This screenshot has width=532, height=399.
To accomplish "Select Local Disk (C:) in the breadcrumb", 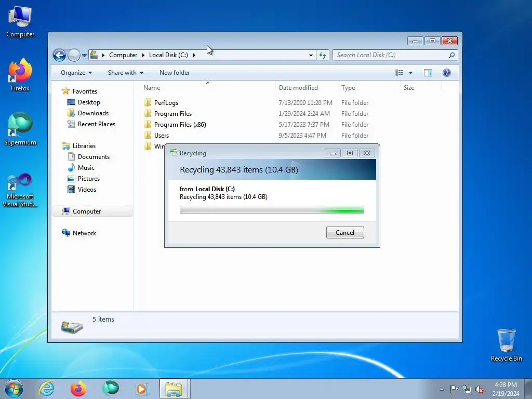I will pyautogui.click(x=168, y=55).
